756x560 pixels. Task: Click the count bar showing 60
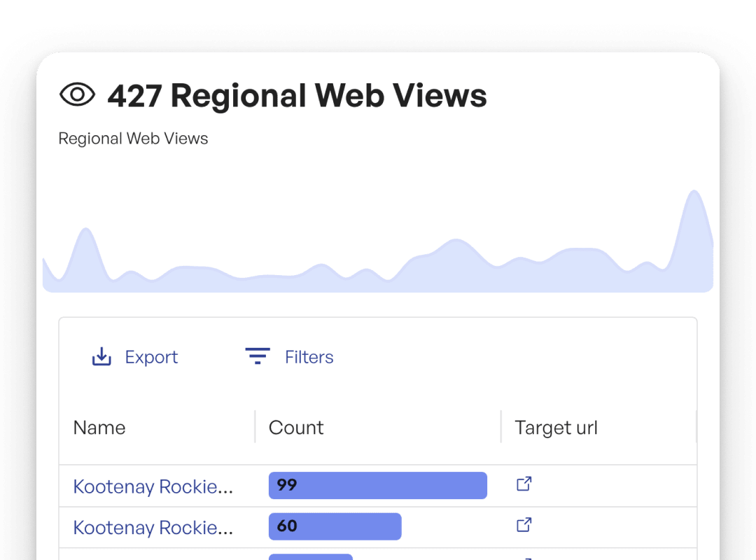click(335, 526)
